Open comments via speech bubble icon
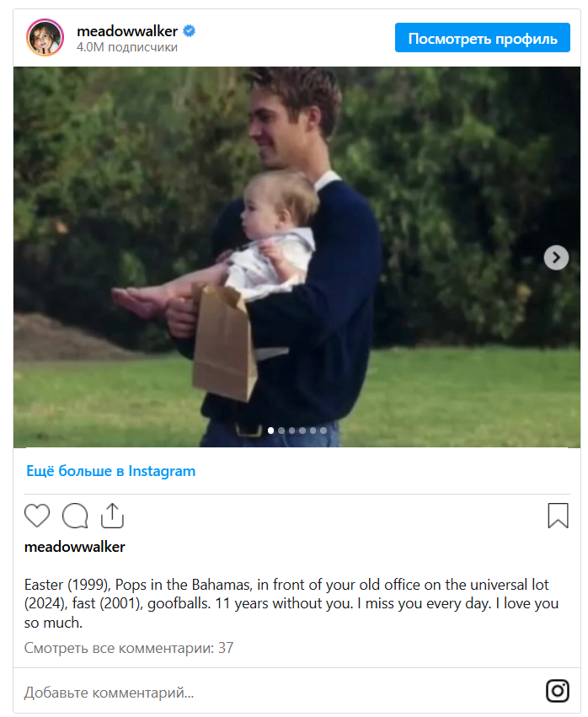Image resolution: width=588 pixels, height=717 pixels. click(75, 516)
